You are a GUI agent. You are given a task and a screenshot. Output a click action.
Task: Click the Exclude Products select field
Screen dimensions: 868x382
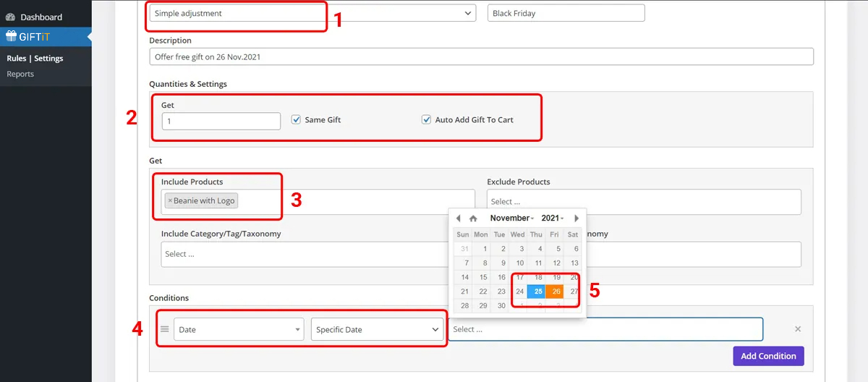click(x=644, y=202)
